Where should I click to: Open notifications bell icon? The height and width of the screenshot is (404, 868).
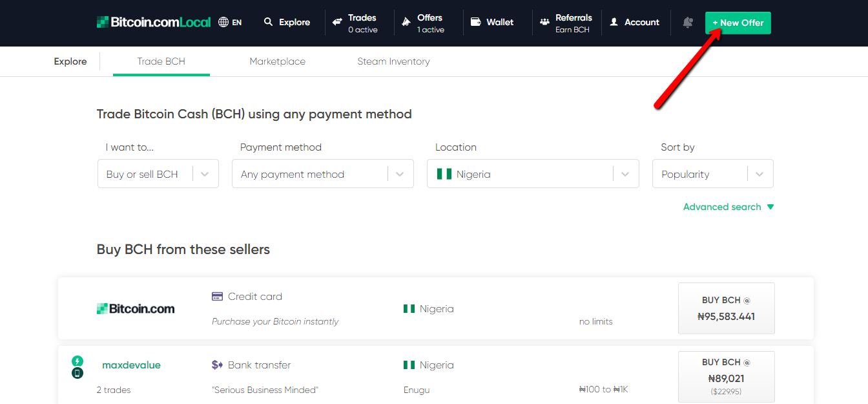click(688, 22)
